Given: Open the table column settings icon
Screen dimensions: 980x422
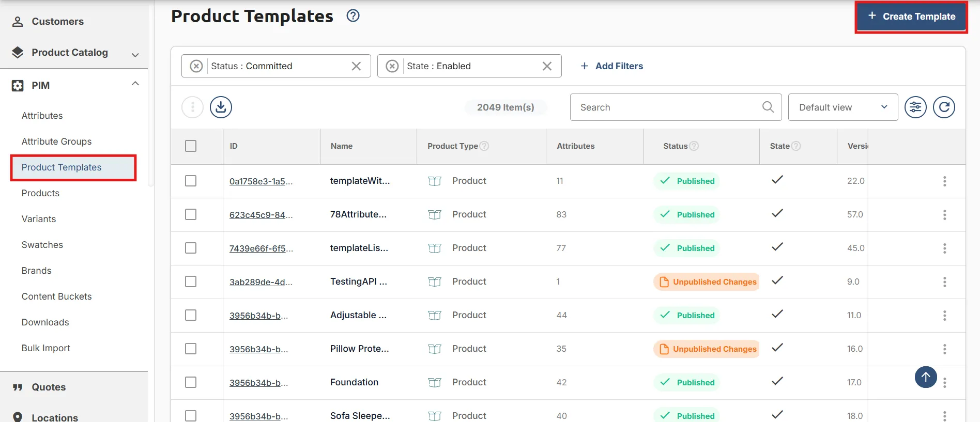Looking at the screenshot, I should pyautogui.click(x=915, y=107).
